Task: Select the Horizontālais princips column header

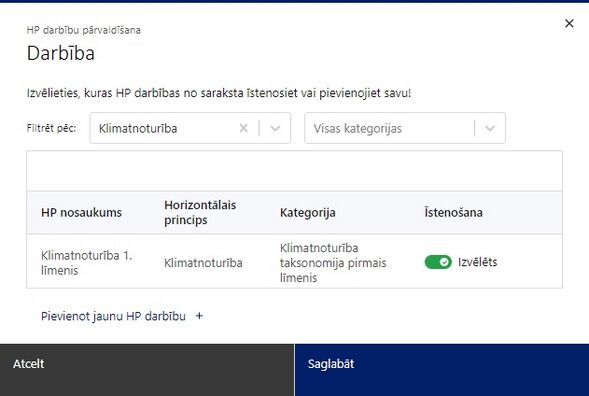Action: pos(200,212)
